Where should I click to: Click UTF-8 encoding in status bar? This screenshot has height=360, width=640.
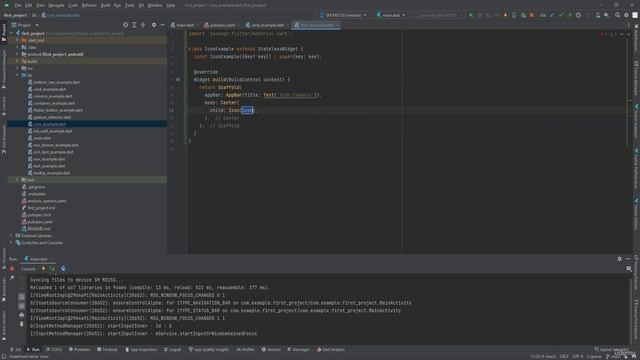(578, 356)
